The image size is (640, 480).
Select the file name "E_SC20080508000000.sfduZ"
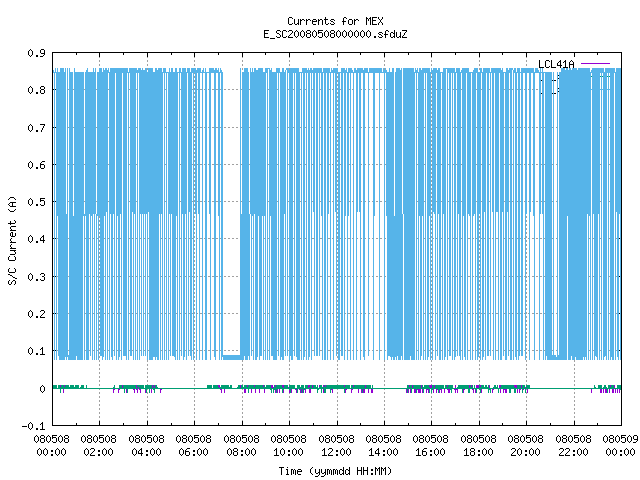pyautogui.click(x=335, y=34)
